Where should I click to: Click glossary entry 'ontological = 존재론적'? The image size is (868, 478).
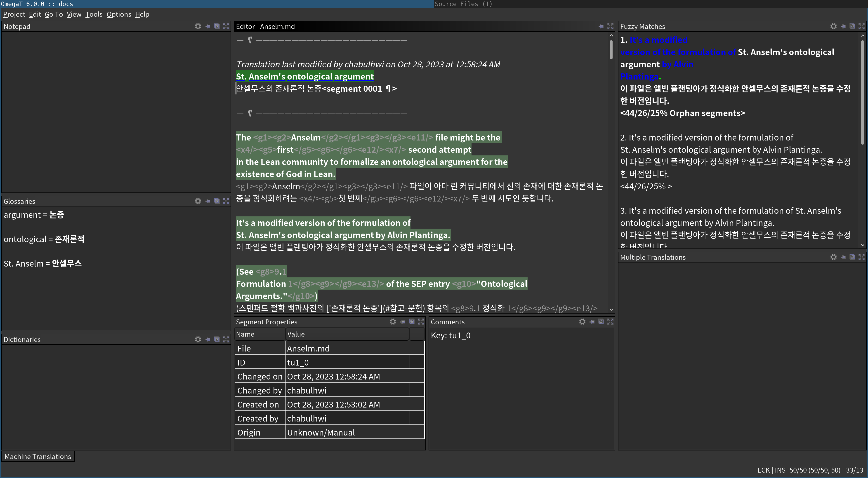point(44,239)
